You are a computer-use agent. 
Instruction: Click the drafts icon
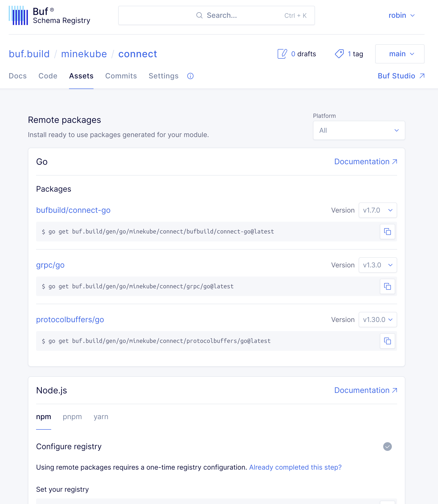282,54
